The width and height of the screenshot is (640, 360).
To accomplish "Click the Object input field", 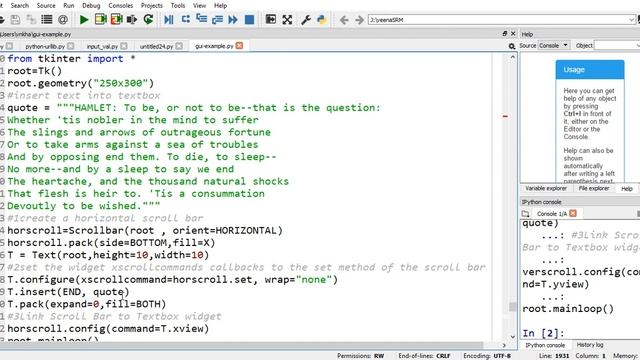I will pos(617,45).
